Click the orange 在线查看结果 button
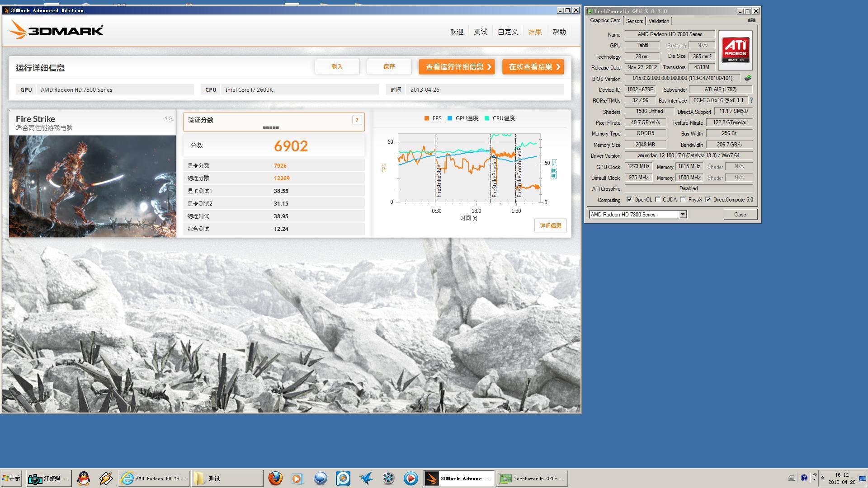 (x=533, y=67)
